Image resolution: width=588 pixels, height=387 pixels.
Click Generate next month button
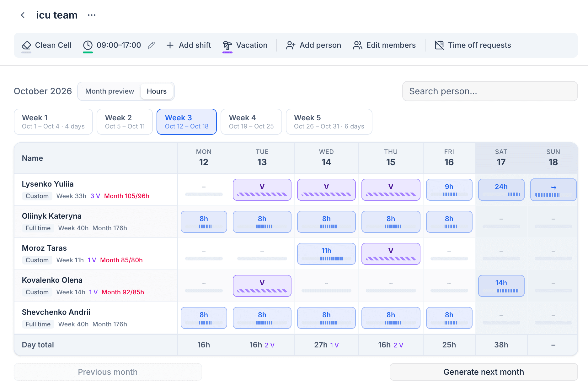[484, 372]
